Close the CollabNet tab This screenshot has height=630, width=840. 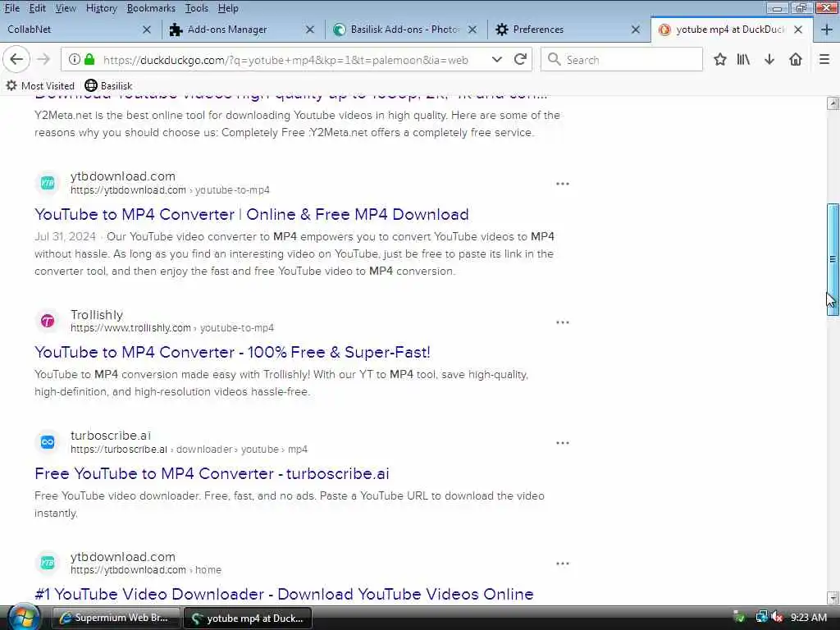147,30
